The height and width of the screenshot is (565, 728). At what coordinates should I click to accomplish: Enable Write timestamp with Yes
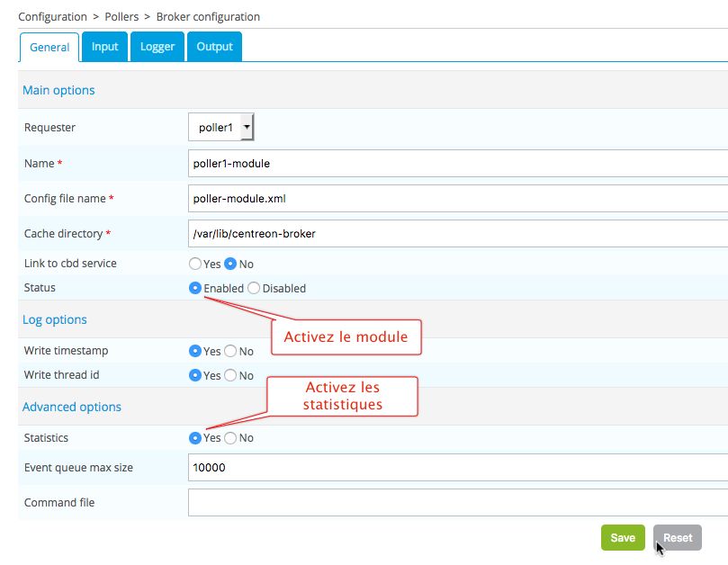coord(195,352)
